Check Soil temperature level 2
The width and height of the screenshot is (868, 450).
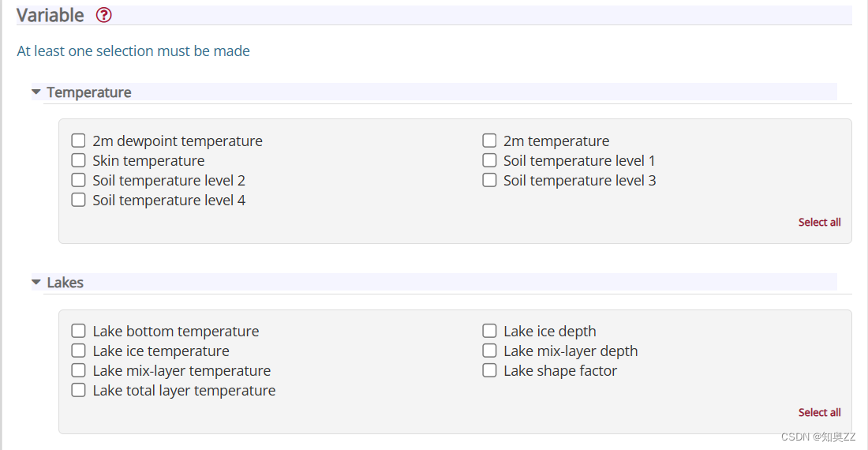click(78, 181)
